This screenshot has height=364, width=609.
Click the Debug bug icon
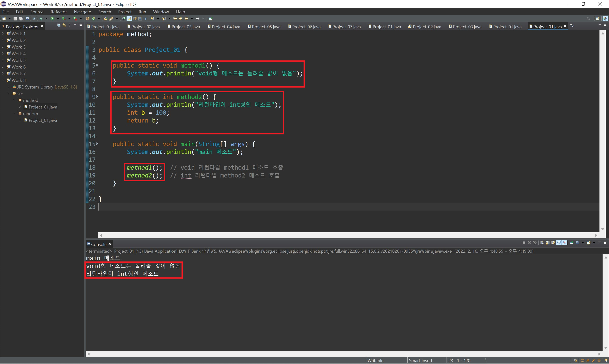coord(41,19)
